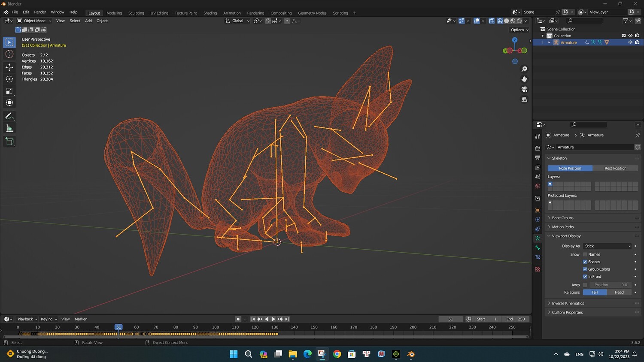
Task: Open the Global transform orientation dropdown
Action: point(237,21)
